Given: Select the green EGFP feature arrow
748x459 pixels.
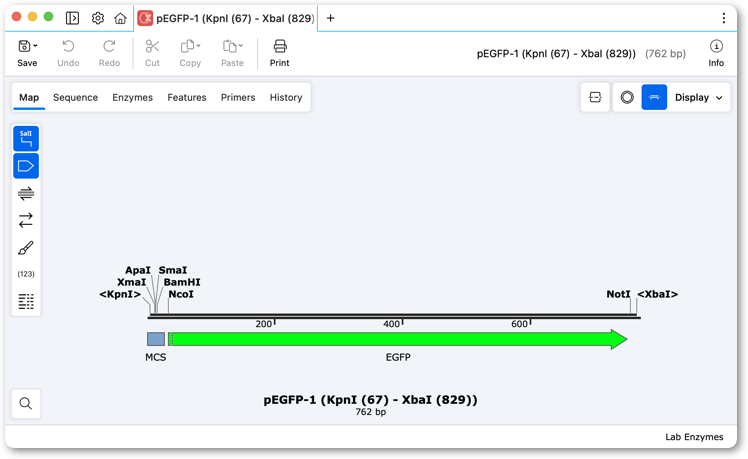Looking at the screenshot, I should [x=398, y=339].
